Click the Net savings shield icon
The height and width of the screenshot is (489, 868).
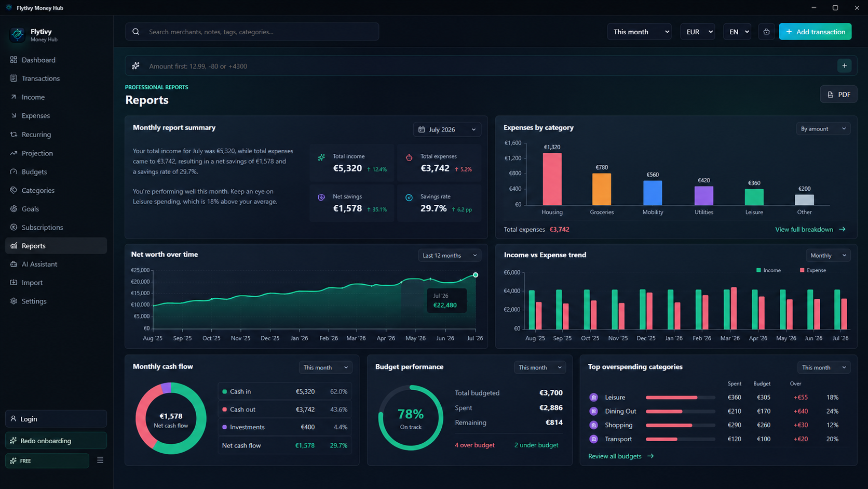click(x=321, y=197)
